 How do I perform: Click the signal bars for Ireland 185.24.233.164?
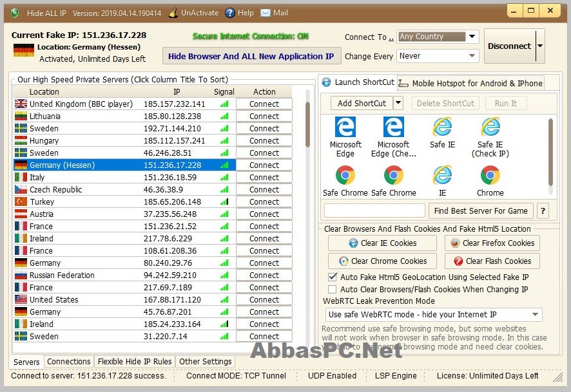click(224, 324)
